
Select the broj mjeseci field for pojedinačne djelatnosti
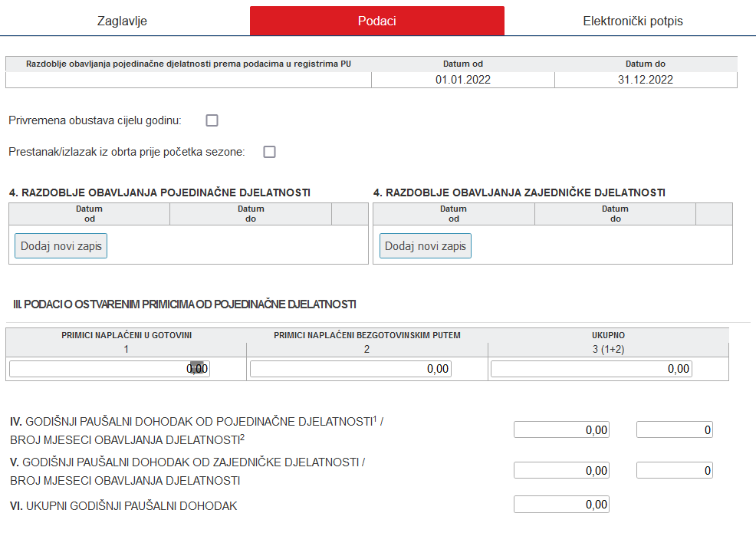(674, 429)
